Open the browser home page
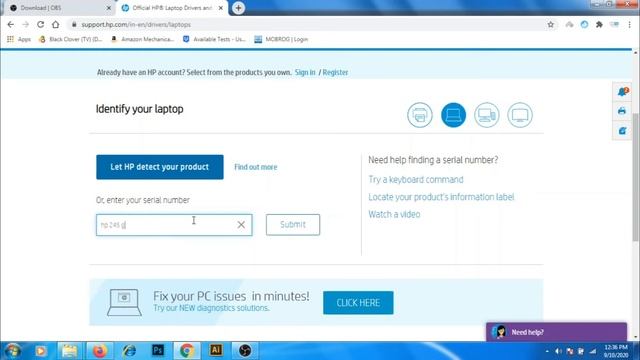 point(56,24)
